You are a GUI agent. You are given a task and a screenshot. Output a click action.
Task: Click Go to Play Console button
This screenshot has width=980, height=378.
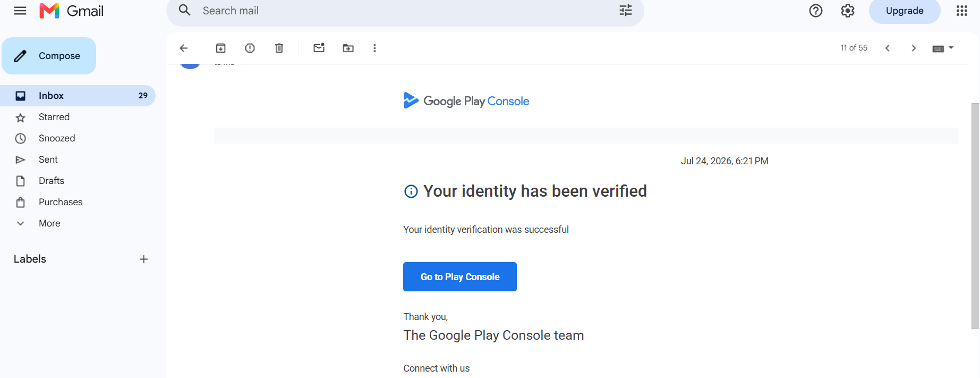[460, 276]
